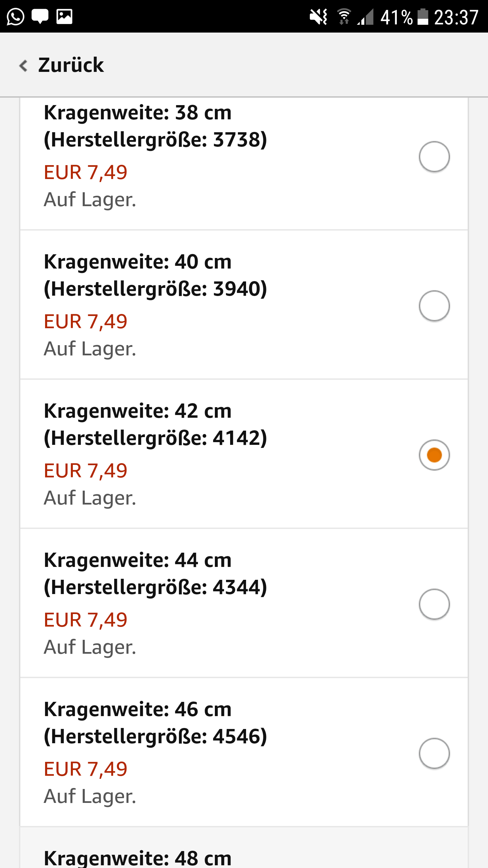Screen dimensions: 488x868
Task: Tap the gallery image notification icon
Action: [x=64, y=16]
